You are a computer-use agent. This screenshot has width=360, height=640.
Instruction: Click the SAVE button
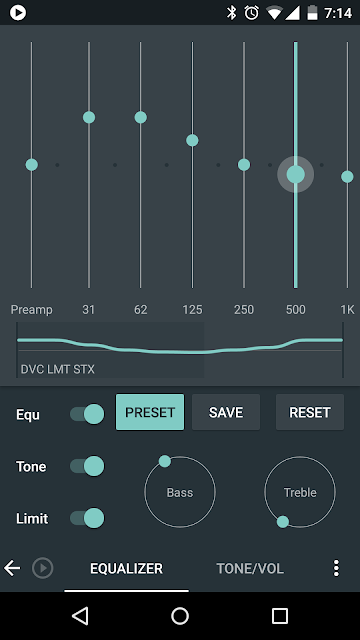[226, 412]
